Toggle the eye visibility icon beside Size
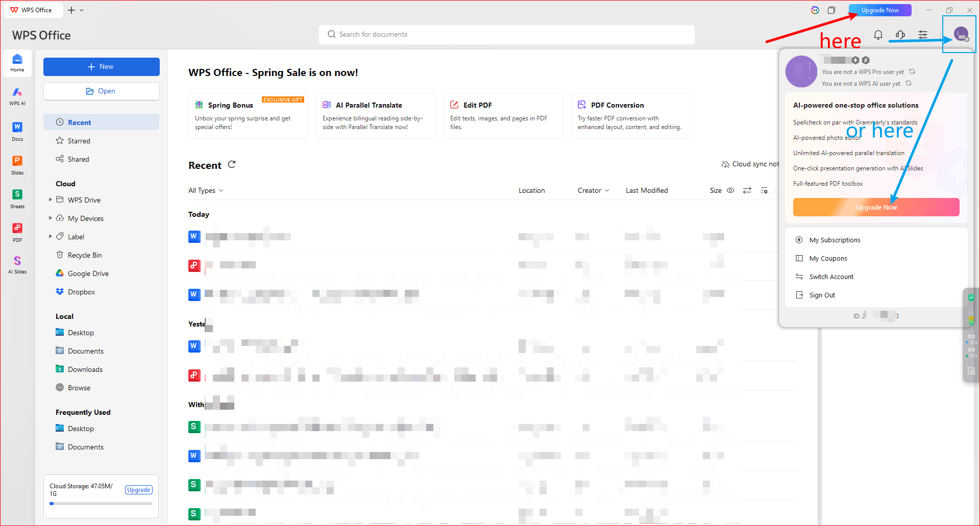Viewport: 980px width, 526px height. [x=730, y=190]
